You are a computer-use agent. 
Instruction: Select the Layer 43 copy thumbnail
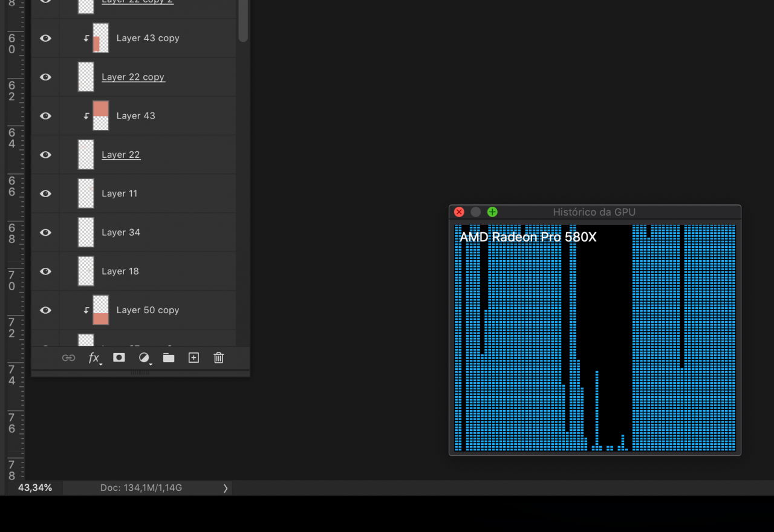pos(100,38)
